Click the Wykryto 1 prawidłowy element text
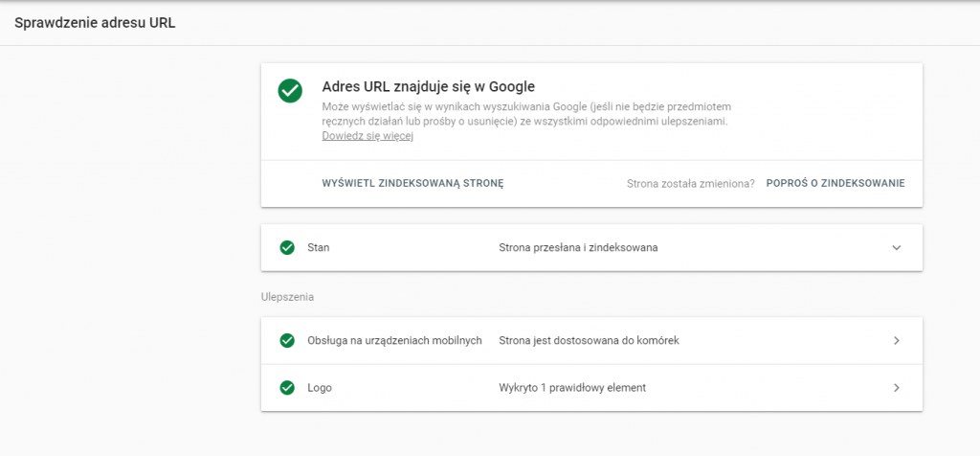980x456 pixels. point(572,388)
